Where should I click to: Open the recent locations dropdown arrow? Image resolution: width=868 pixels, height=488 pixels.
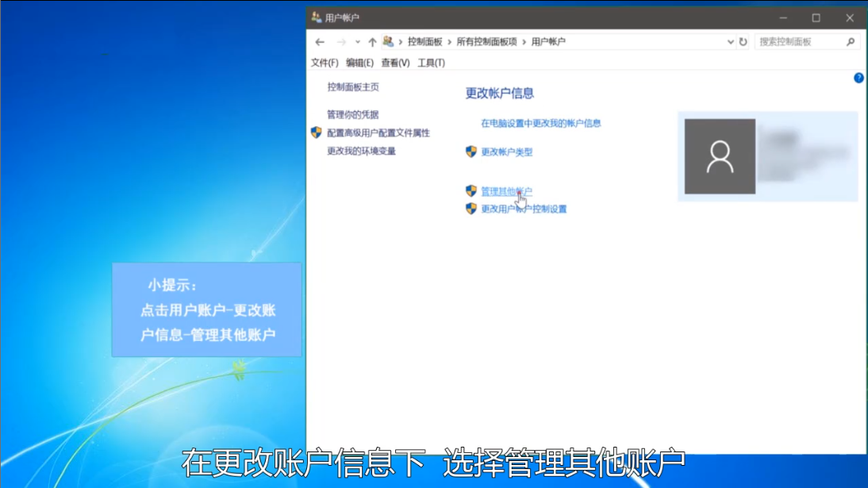pyautogui.click(x=358, y=41)
